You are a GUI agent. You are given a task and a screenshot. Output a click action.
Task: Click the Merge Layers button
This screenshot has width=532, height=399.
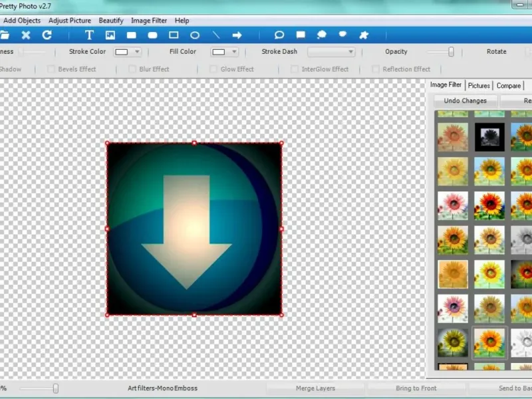click(315, 388)
